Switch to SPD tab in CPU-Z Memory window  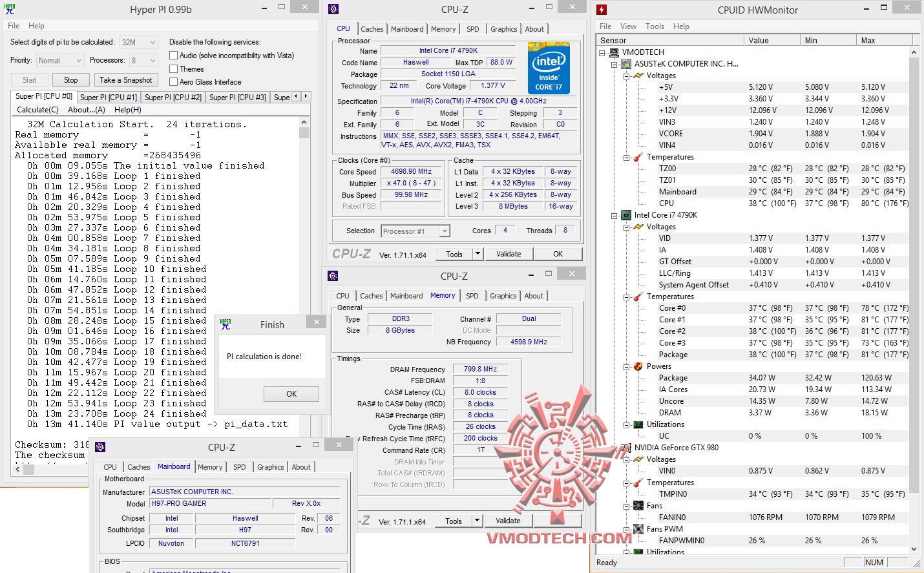click(472, 296)
